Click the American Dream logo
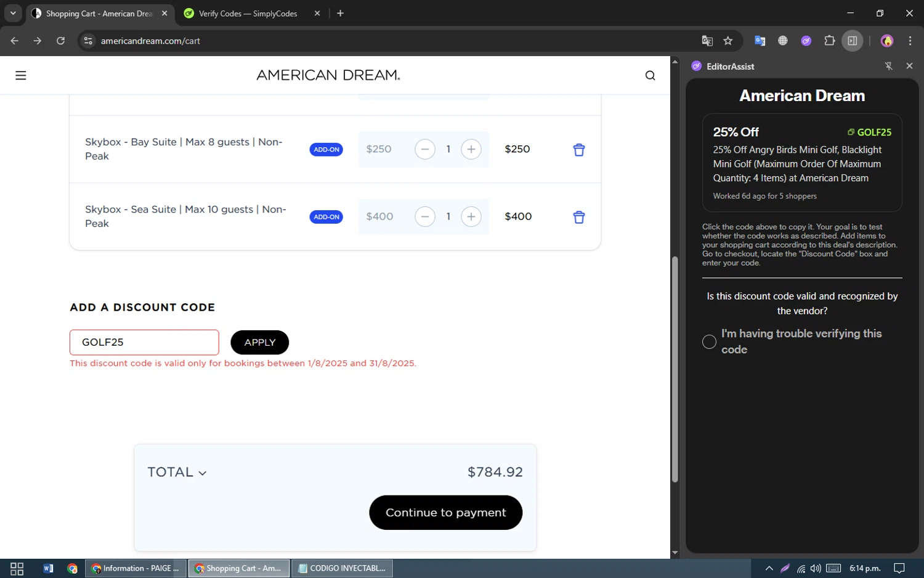This screenshot has height=578, width=924. (328, 75)
